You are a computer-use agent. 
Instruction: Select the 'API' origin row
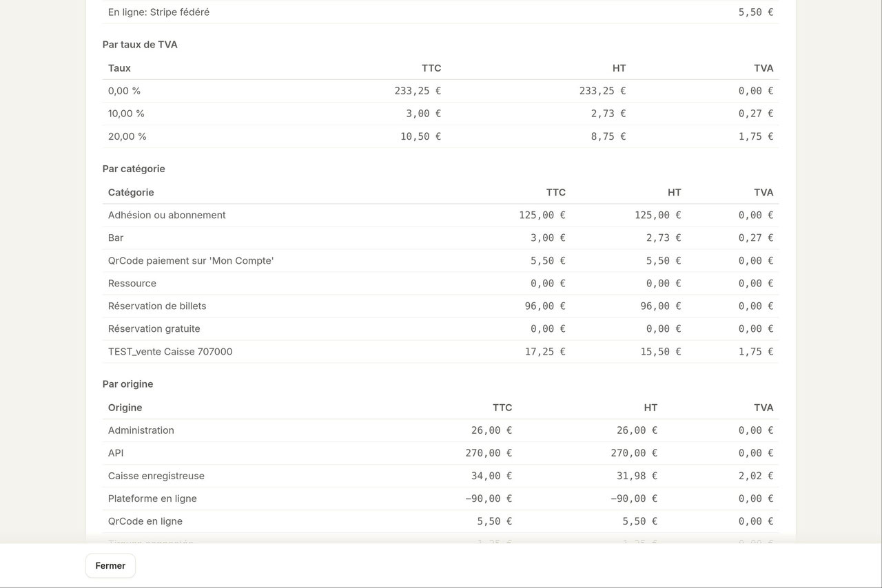pos(441,453)
